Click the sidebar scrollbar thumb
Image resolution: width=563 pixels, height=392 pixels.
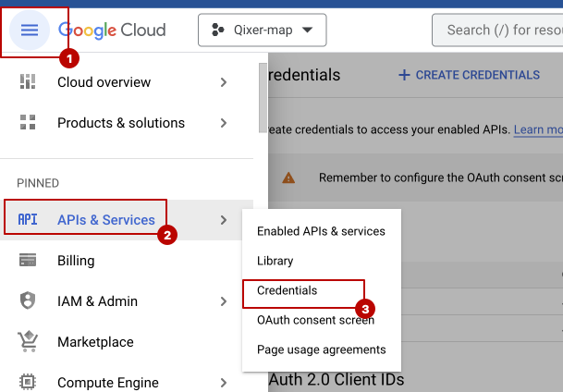tap(263, 98)
